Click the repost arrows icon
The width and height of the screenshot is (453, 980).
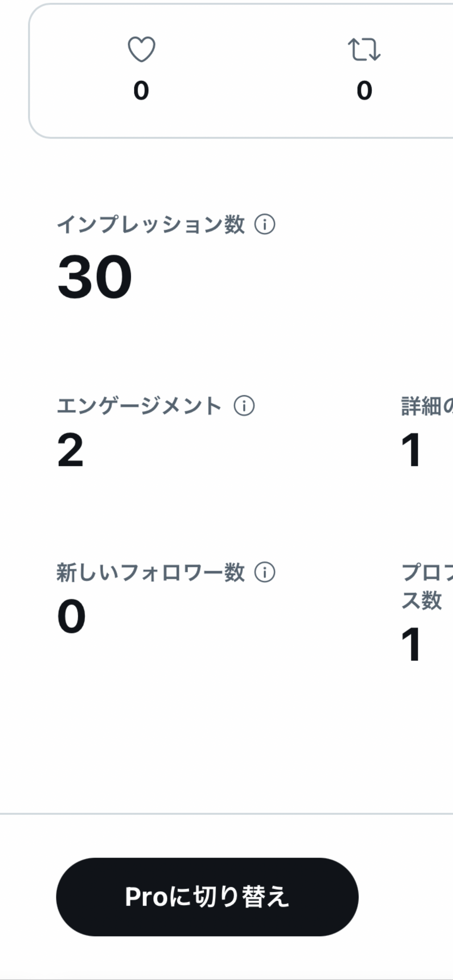point(364,49)
